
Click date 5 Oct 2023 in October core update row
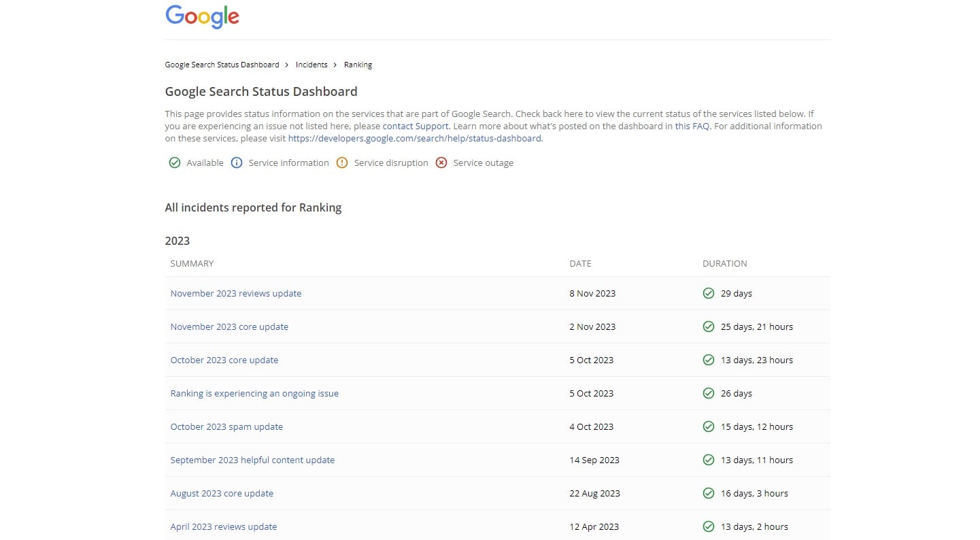(592, 360)
